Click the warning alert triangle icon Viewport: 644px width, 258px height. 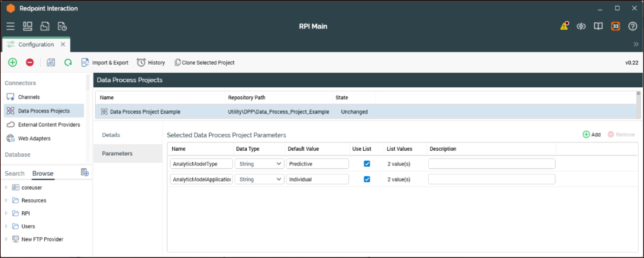(x=564, y=26)
